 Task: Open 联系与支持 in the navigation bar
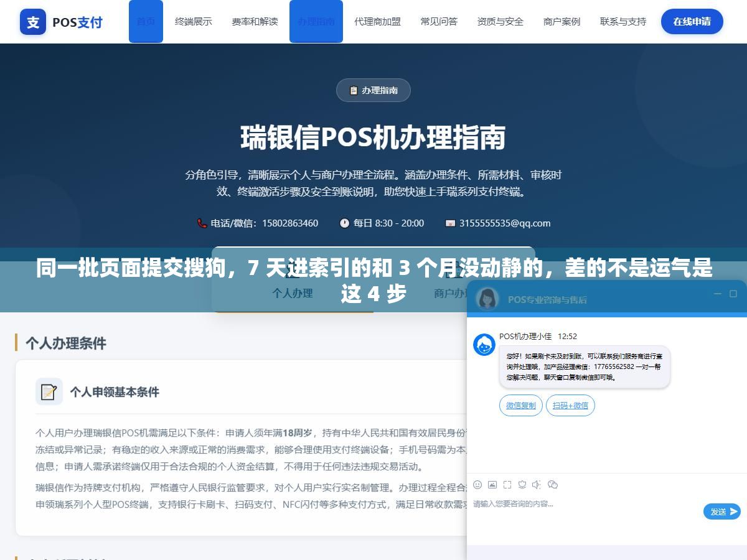tap(623, 21)
